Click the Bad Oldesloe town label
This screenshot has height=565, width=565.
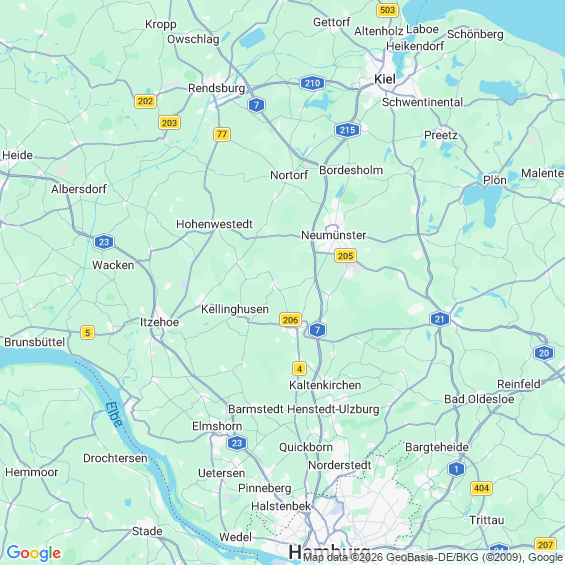coord(479,399)
